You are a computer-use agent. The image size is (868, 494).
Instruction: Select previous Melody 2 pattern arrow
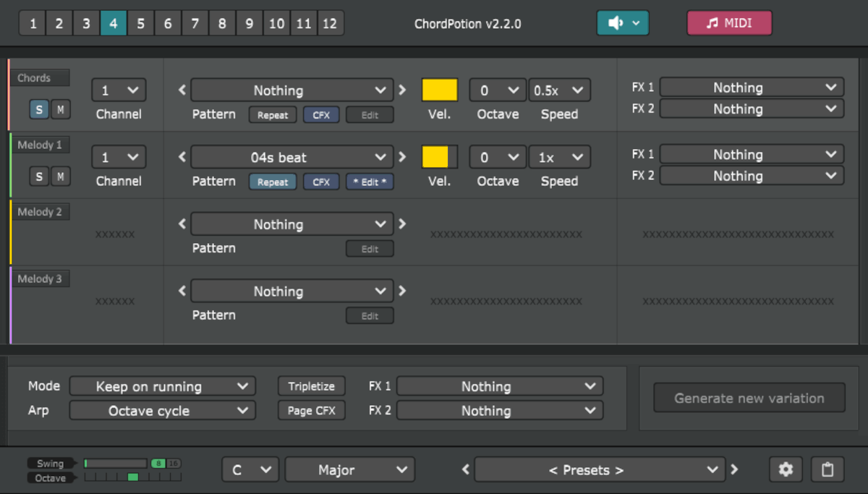point(182,224)
